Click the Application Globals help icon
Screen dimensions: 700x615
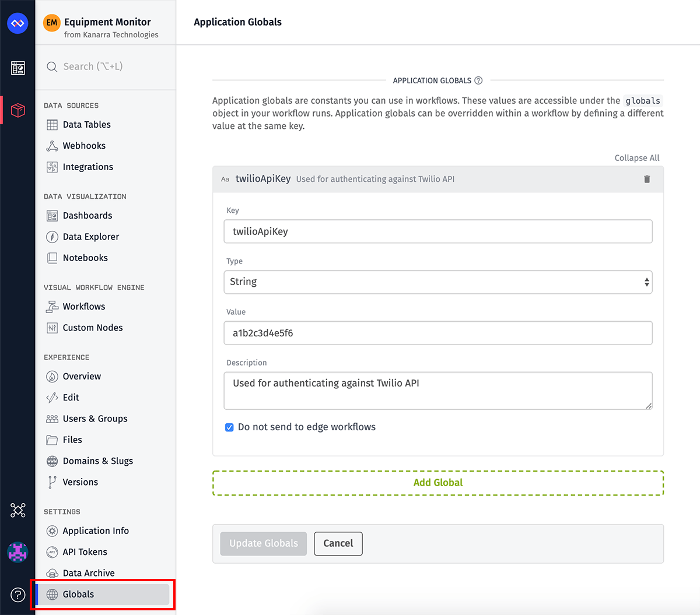tap(478, 80)
